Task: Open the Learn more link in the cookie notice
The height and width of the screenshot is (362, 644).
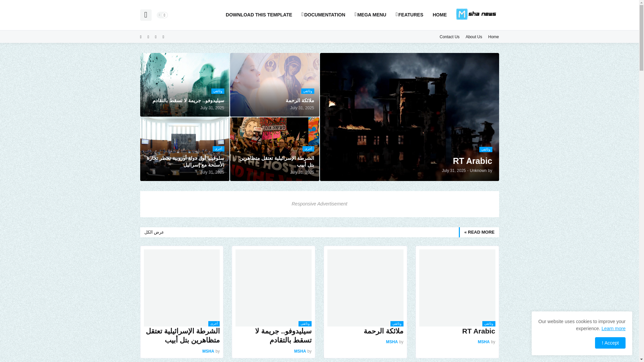Action: [x=613, y=328]
